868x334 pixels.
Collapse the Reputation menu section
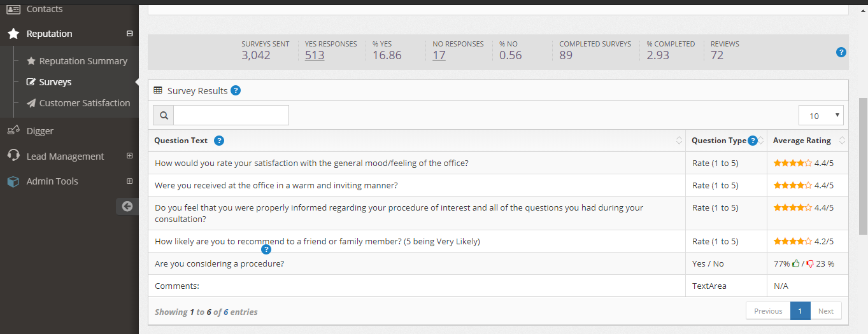coord(130,34)
